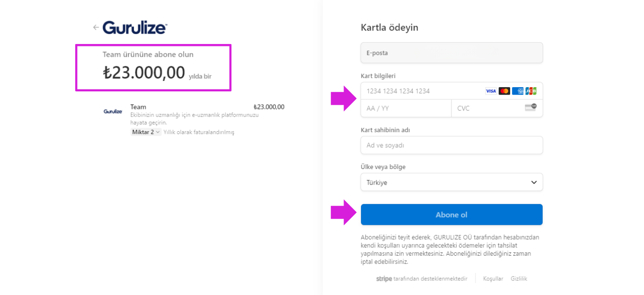Expand the Türkiye country dropdown
Image resolution: width=644 pixels, height=295 pixels.
point(451,182)
